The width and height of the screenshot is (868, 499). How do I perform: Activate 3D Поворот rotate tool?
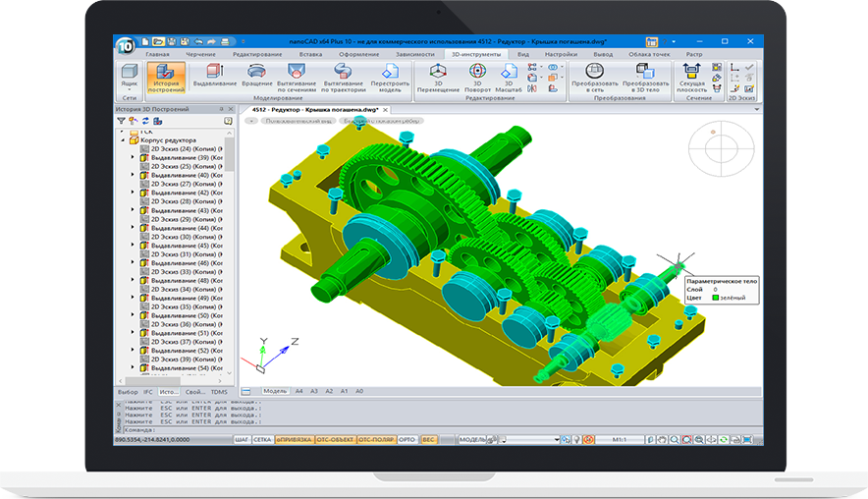477,78
